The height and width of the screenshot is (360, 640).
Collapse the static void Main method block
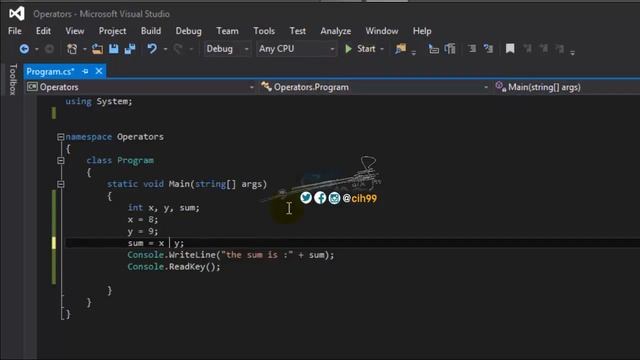tap(60, 184)
